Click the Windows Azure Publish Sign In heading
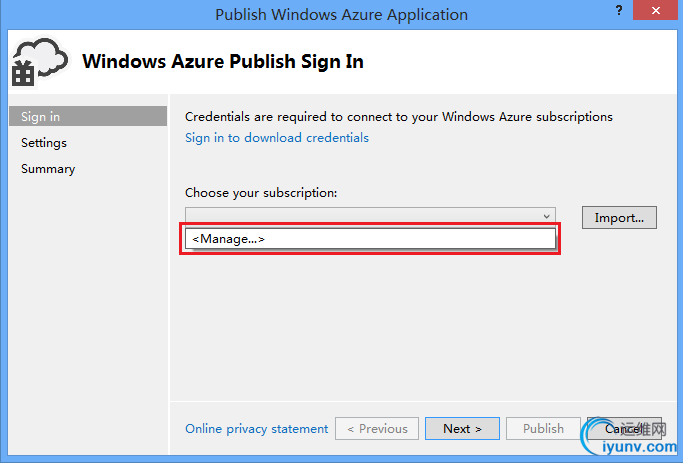Image resolution: width=683 pixels, height=463 pixels. [x=223, y=61]
